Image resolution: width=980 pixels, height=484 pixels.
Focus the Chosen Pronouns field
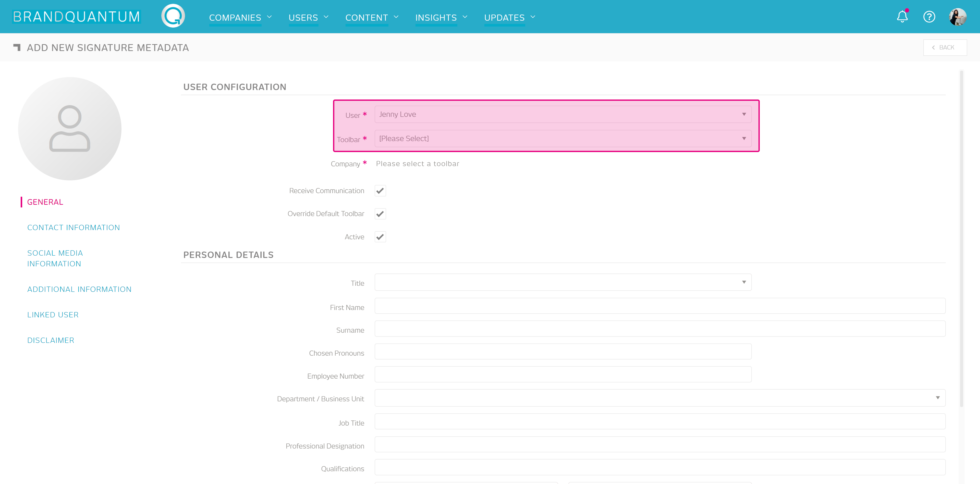coord(563,352)
